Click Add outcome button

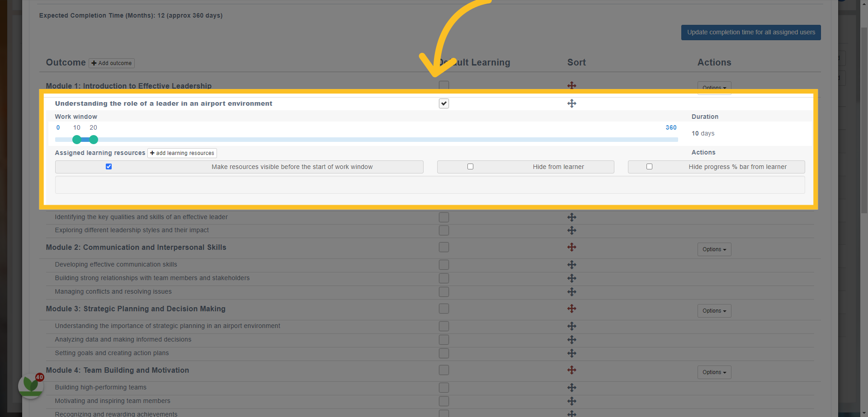click(x=112, y=63)
